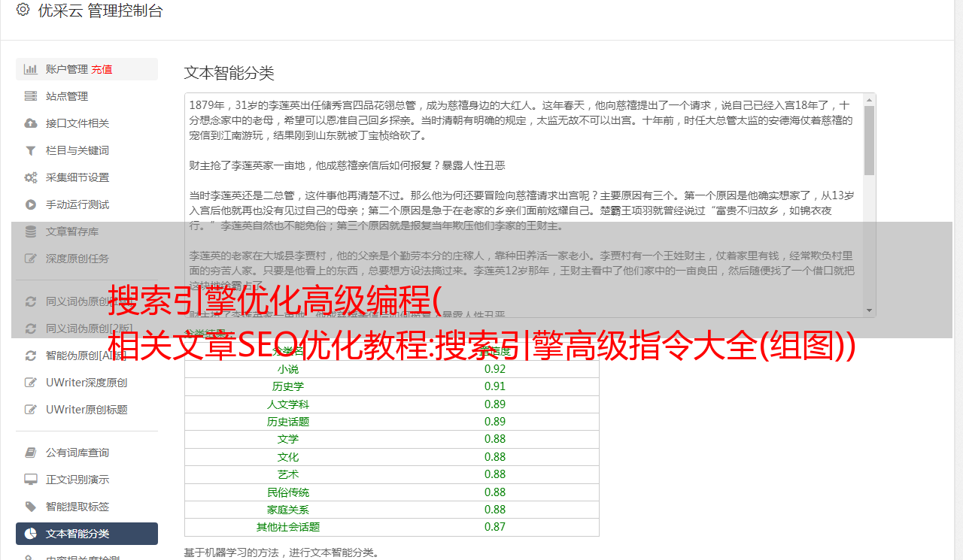Open the 充值 recharge link

[102, 69]
